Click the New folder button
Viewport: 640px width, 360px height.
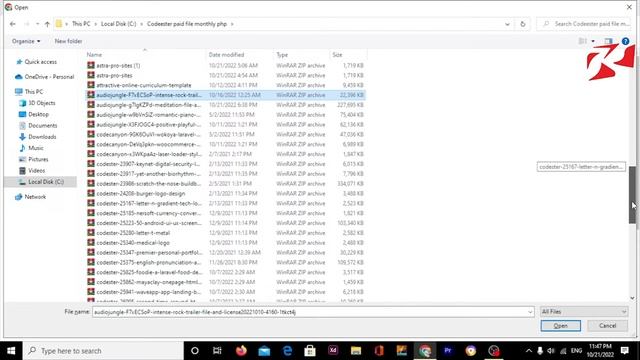pyautogui.click(x=68, y=41)
